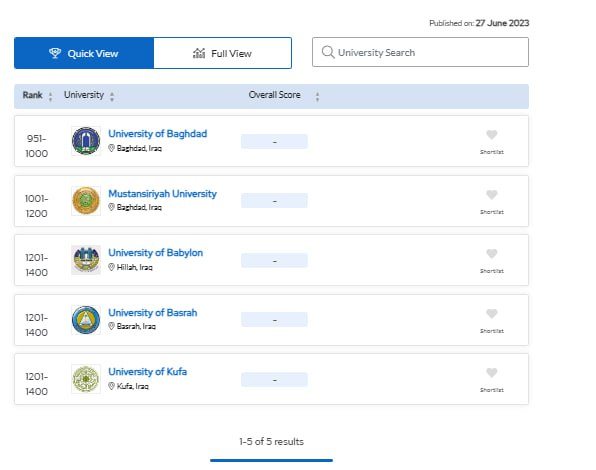Sort by University name arrows
Screen dimensions: 596x470
pyautogui.click(x=112, y=97)
